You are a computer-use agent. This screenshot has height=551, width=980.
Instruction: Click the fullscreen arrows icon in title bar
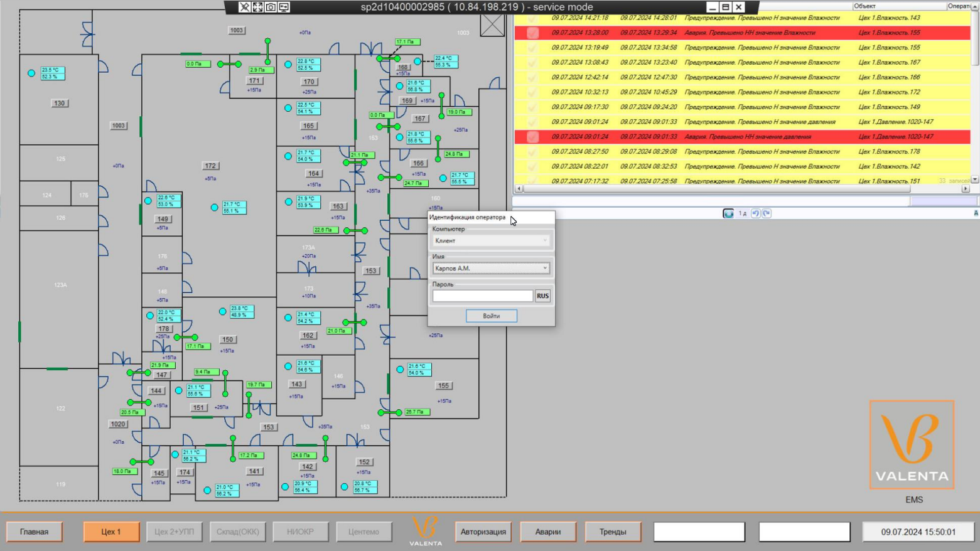pos(257,7)
